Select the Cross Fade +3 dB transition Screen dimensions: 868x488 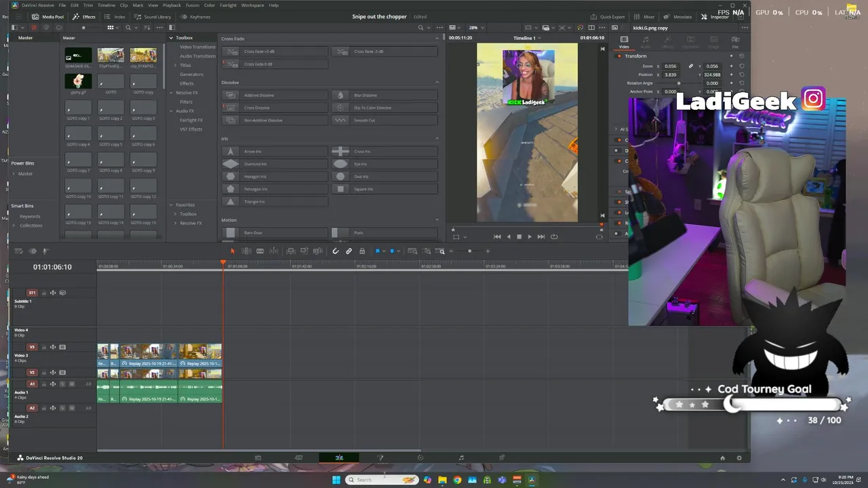(x=275, y=52)
